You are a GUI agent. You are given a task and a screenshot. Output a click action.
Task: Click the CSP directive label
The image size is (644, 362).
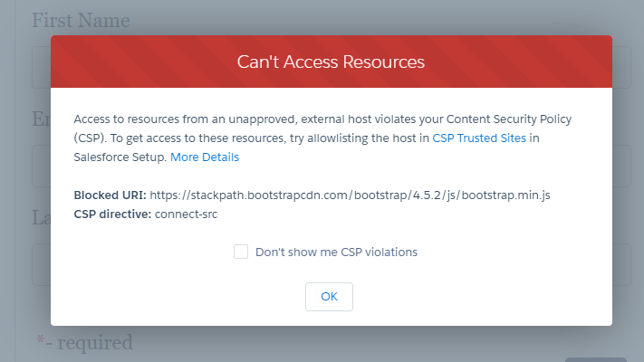pyautogui.click(x=112, y=214)
